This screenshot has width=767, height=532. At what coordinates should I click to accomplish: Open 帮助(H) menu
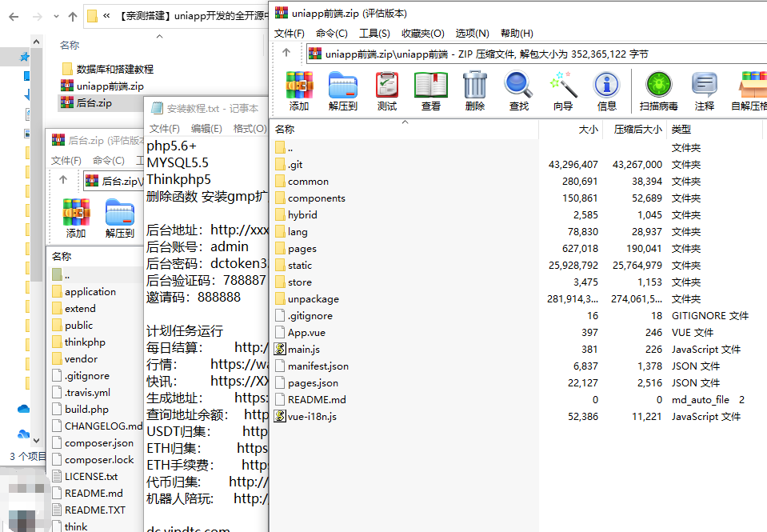click(517, 34)
